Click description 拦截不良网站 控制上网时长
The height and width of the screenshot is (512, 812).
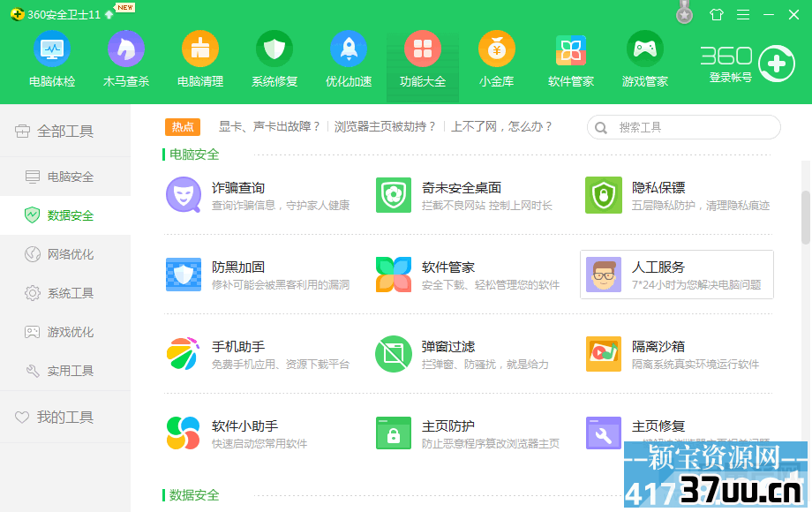coord(487,206)
